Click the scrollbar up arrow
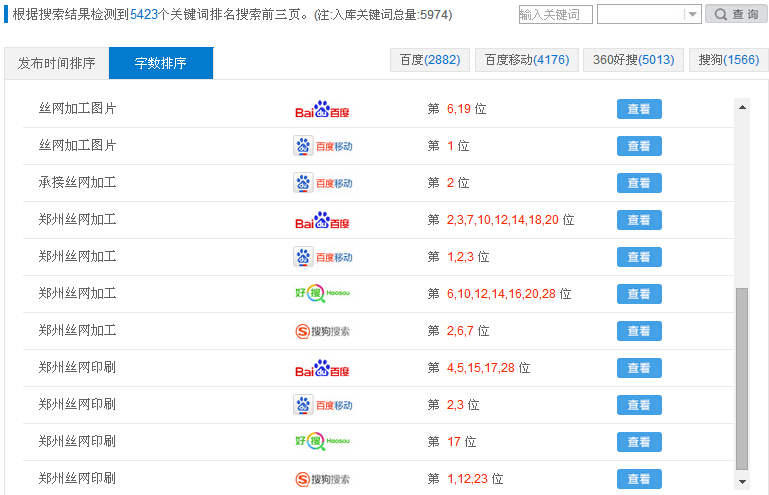The image size is (769, 495). [742, 107]
